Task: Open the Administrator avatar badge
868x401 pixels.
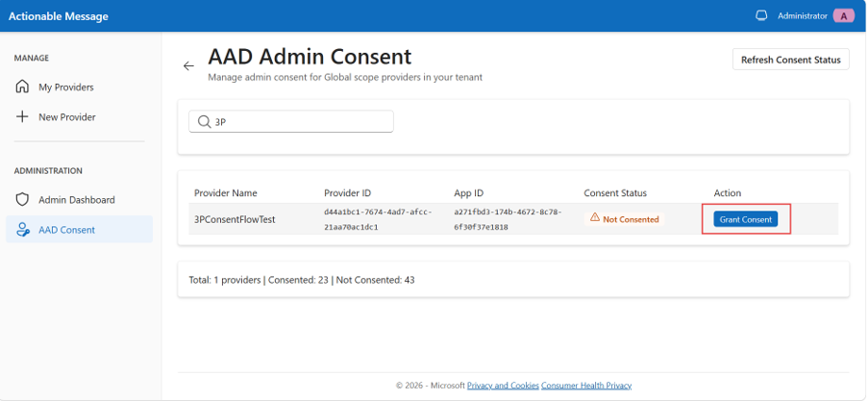Action: point(844,16)
